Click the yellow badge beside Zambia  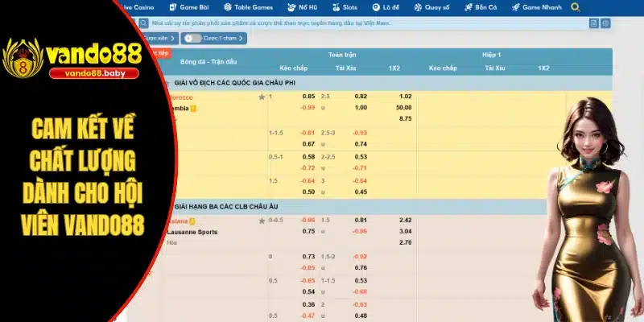tap(193, 109)
